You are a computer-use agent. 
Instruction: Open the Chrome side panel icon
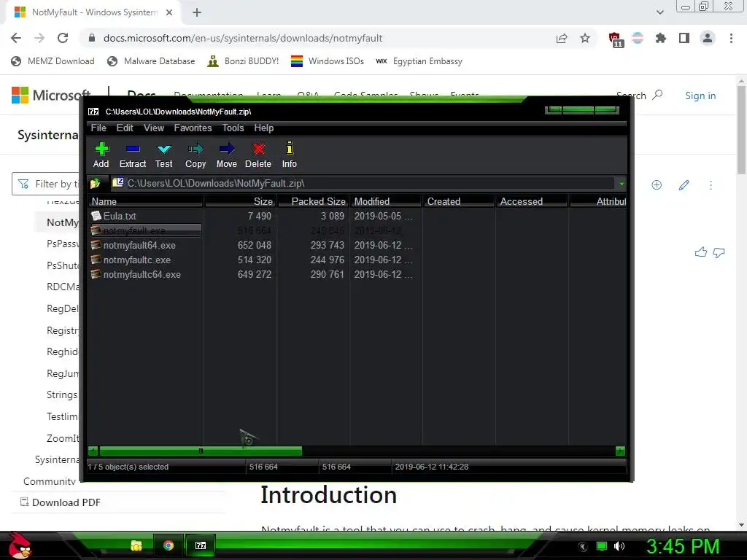click(x=684, y=38)
